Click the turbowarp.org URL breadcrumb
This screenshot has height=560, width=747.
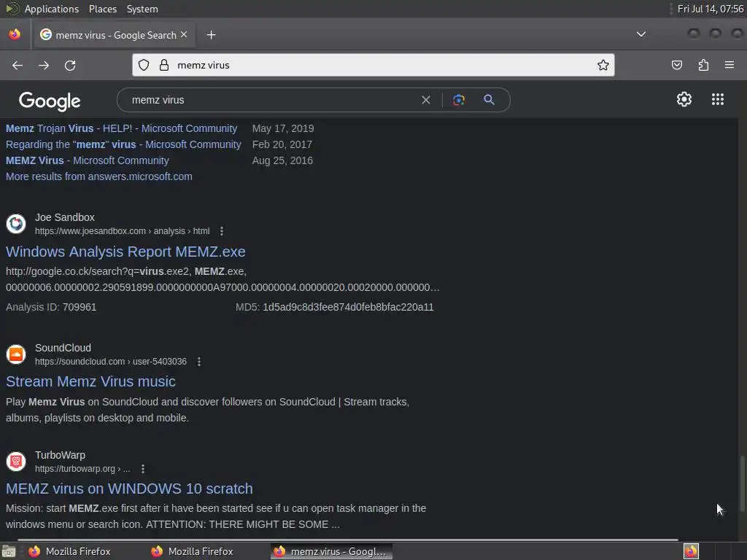82,469
